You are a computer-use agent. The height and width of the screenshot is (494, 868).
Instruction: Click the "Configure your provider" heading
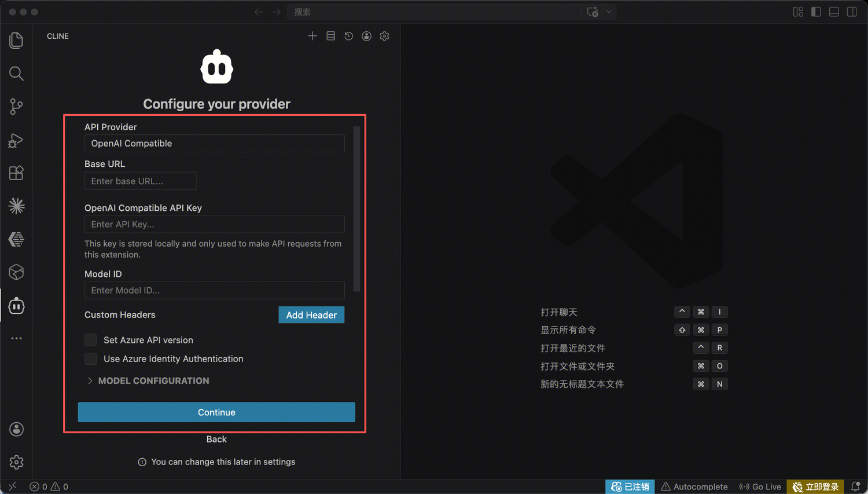(216, 104)
